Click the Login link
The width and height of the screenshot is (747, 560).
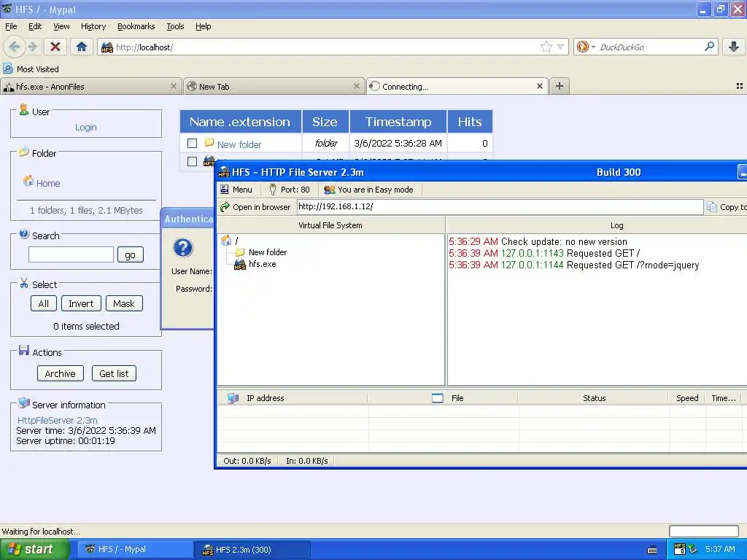(86, 127)
